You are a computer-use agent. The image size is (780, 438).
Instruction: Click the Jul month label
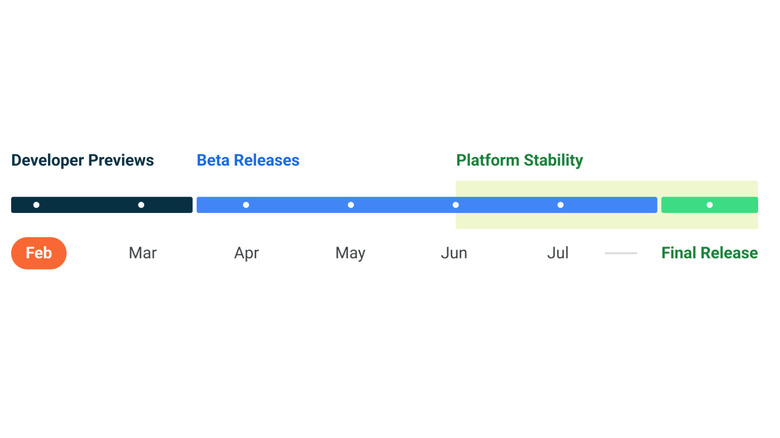coord(558,253)
